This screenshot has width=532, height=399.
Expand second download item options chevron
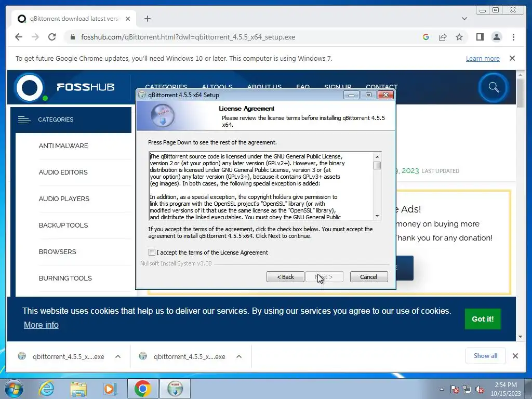point(239,356)
